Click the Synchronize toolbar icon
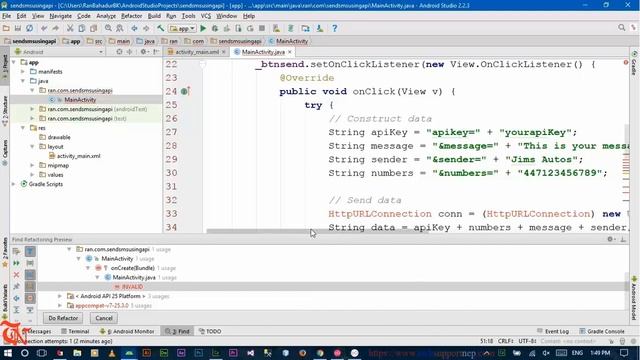 tap(29, 28)
